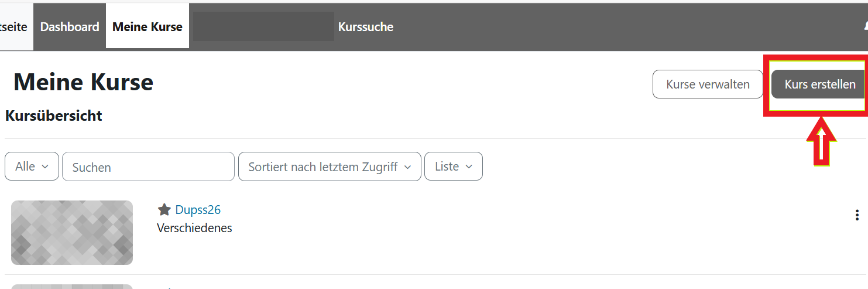This screenshot has width=868, height=289.
Task: Select the Meine Kurse navigation tab
Action: 147,27
